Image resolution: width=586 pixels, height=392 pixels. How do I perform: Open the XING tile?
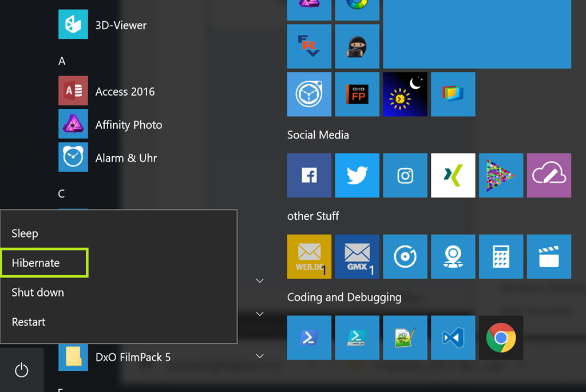(x=453, y=175)
